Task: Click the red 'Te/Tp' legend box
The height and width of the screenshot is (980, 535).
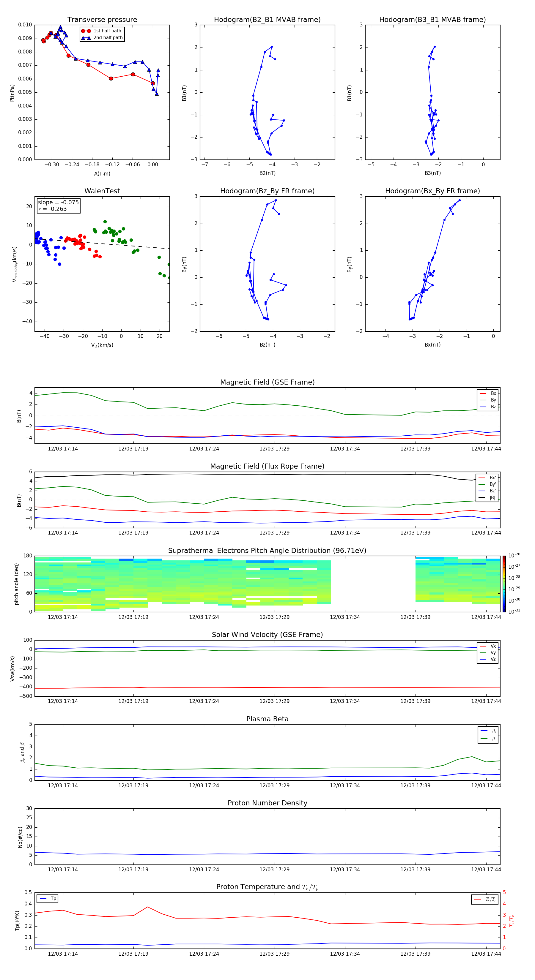Action: click(x=485, y=899)
